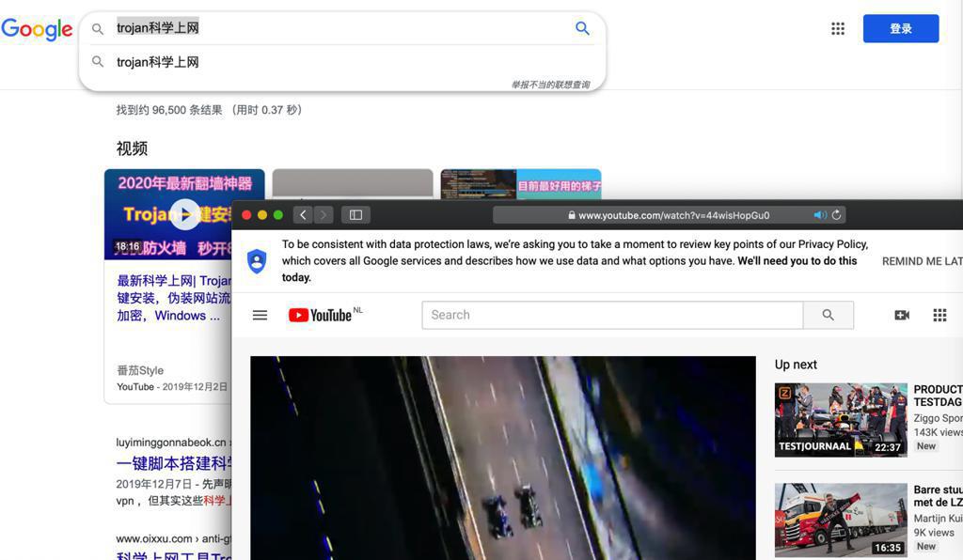Go forward in the Safari window
963x560 pixels.
click(x=324, y=214)
